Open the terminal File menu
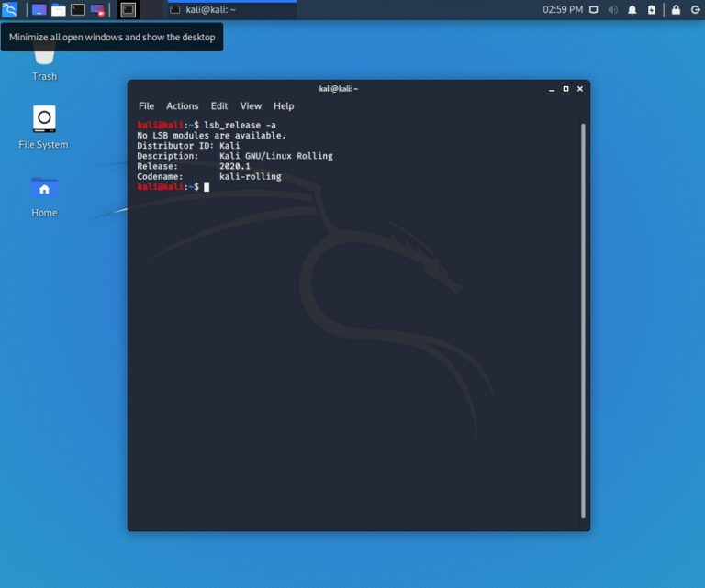The width and height of the screenshot is (705, 588). pyautogui.click(x=146, y=106)
